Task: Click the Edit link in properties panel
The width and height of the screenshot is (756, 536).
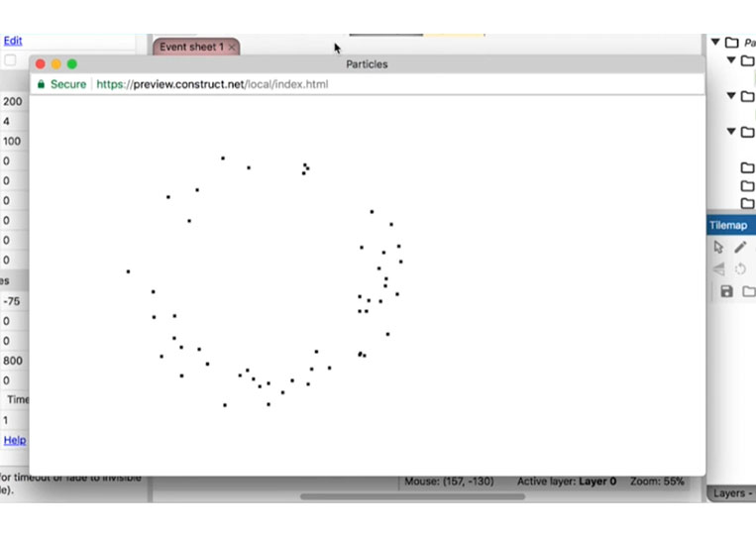Action: (x=13, y=41)
